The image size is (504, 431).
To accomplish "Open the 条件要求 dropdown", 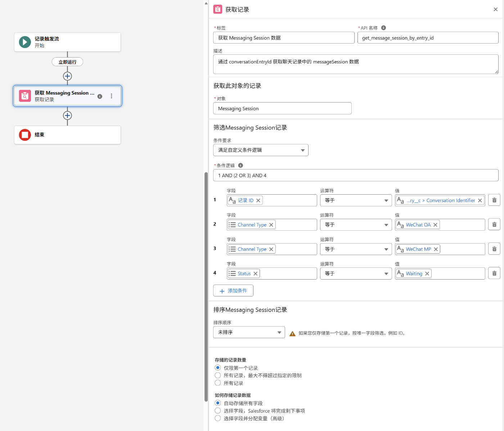I will (x=261, y=150).
